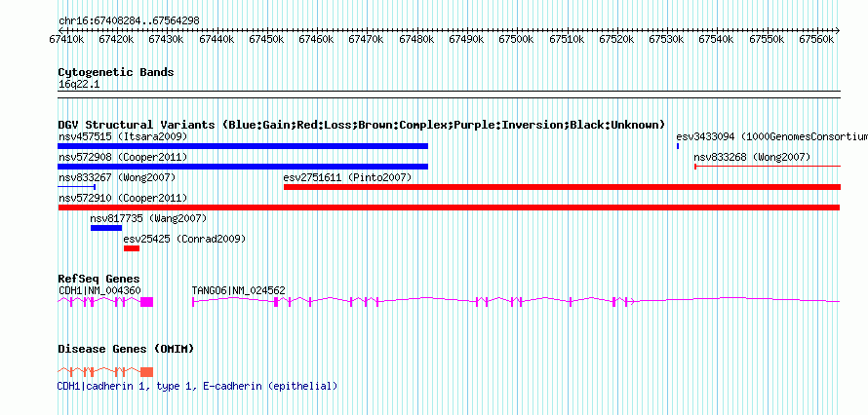Open the nsv457515 (Itsara2009) variant label
Screen dimensions: 868x415
click(123, 136)
